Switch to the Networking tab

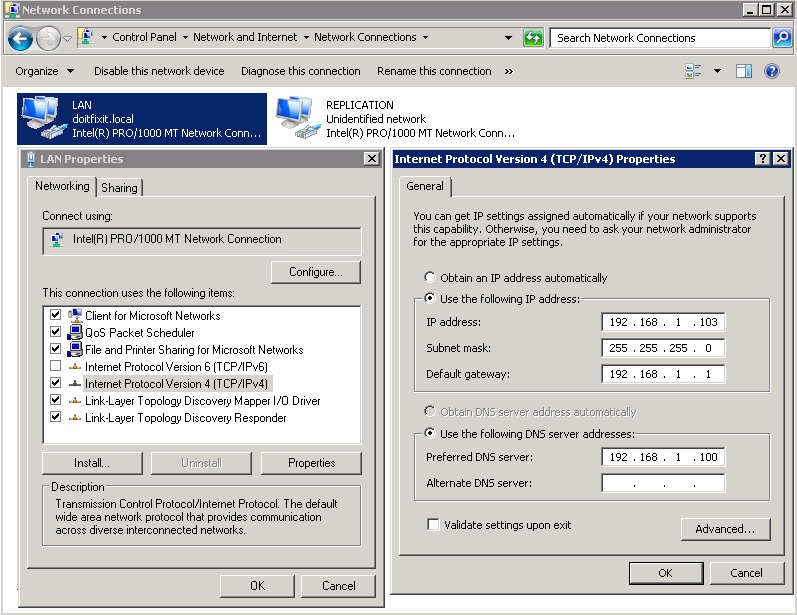[62, 186]
